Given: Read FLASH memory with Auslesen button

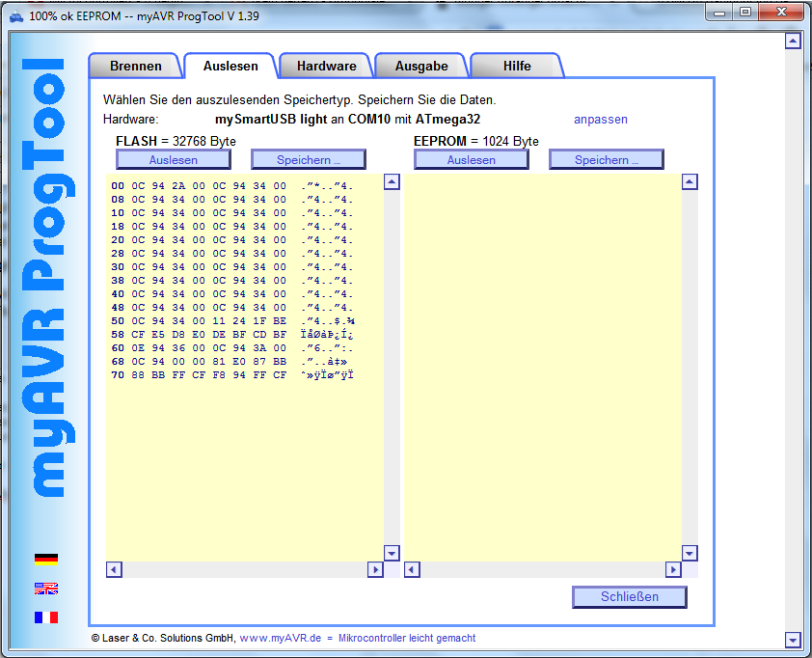Looking at the screenshot, I should pyautogui.click(x=174, y=159).
